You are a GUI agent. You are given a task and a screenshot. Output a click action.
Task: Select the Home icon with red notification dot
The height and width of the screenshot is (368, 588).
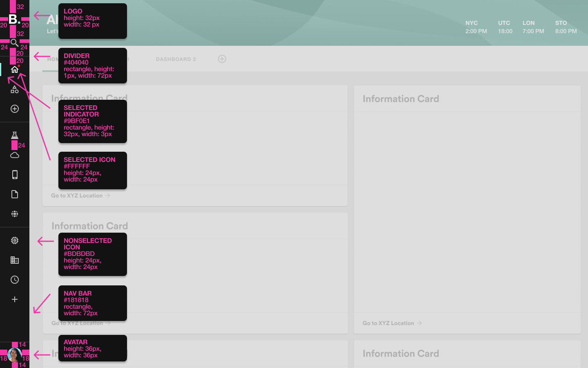click(15, 70)
